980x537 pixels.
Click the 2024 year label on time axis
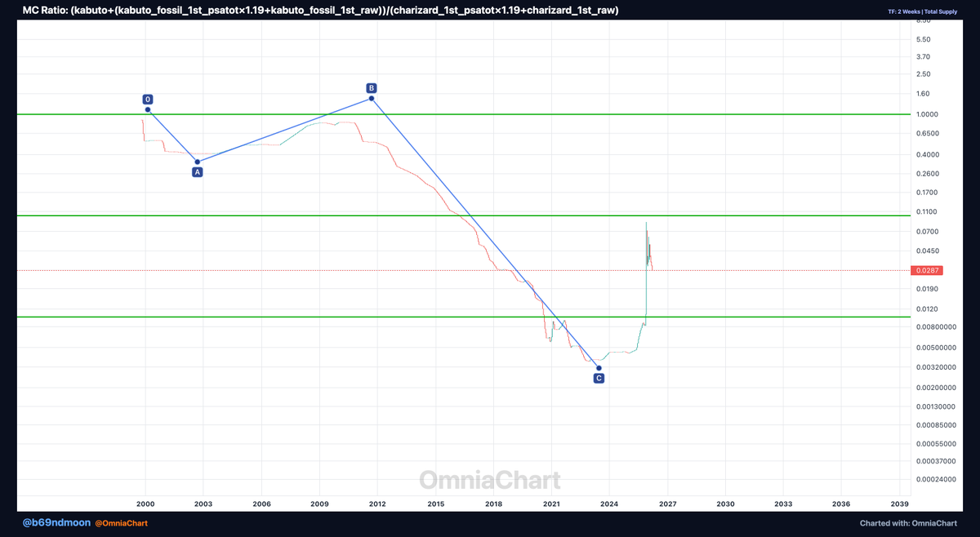coord(609,505)
